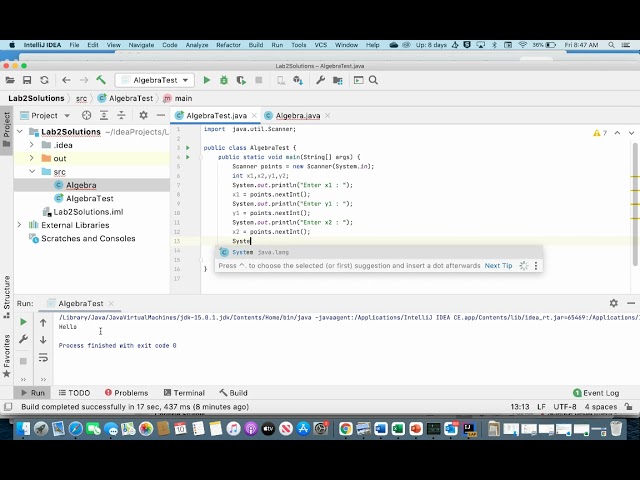Viewport: 640px width, 480px height.
Task: Hide the Run panel via minus icon
Action: tap(631, 303)
